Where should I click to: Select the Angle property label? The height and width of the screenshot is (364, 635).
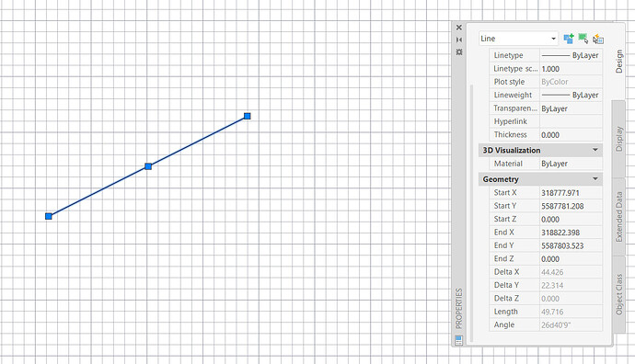pyautogui.click(x=503, y=324)
